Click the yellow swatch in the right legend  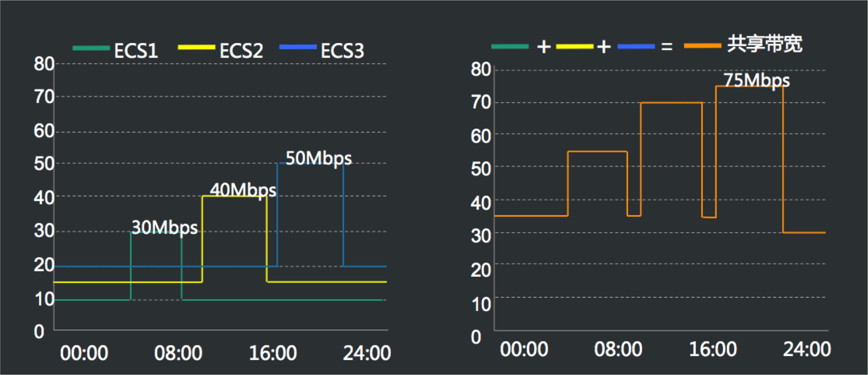pyautogui.click(x=575, y=47)
